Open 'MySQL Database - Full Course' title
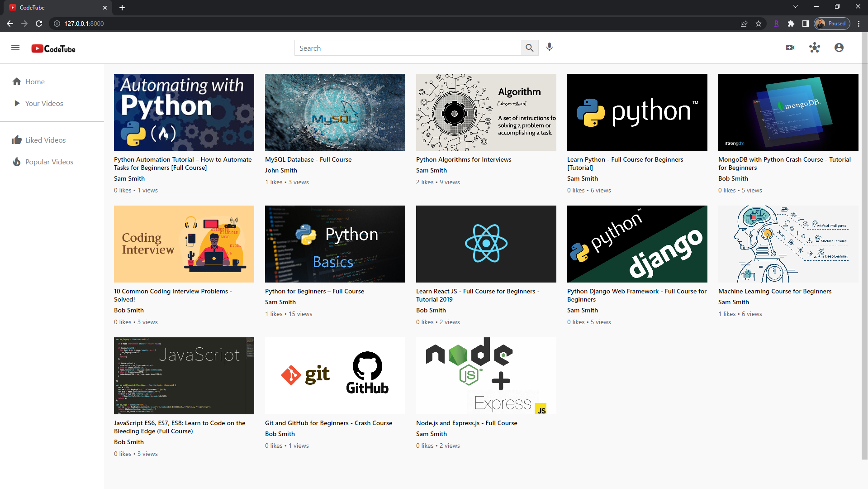The width and height of the screenshot is (868, 489). point(308,159)
